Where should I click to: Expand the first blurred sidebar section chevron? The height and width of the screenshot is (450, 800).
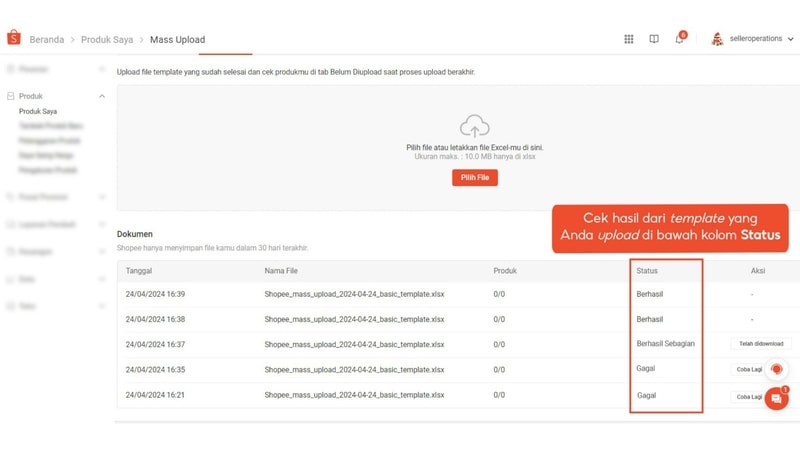pyautogui.click(x=101, y=69)
